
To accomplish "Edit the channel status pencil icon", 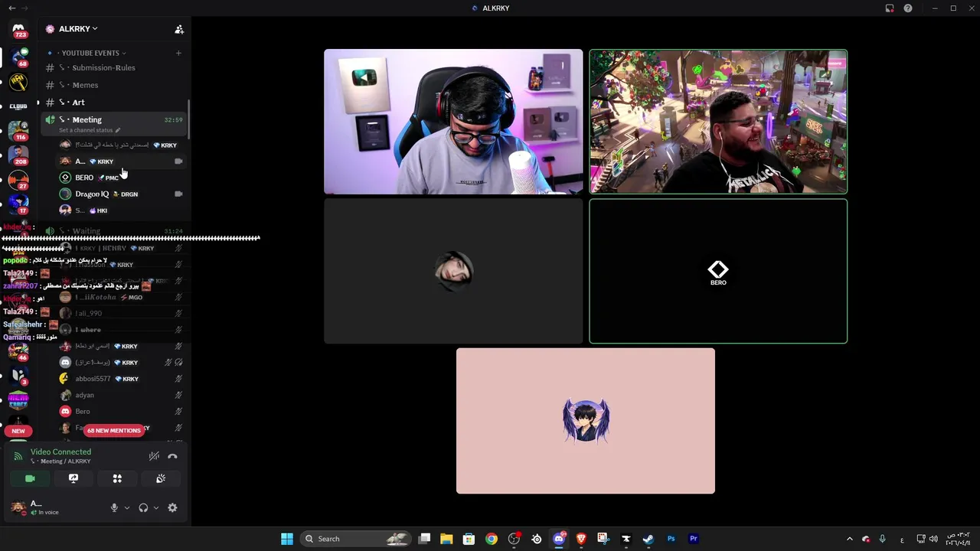I will click(117, 130).
